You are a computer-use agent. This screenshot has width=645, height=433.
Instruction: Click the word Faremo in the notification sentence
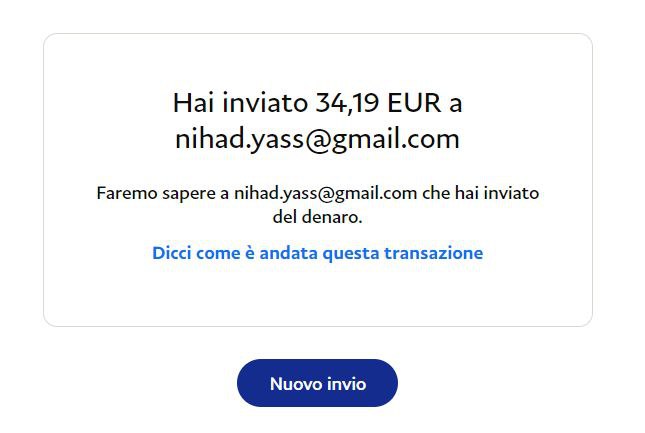127,193
